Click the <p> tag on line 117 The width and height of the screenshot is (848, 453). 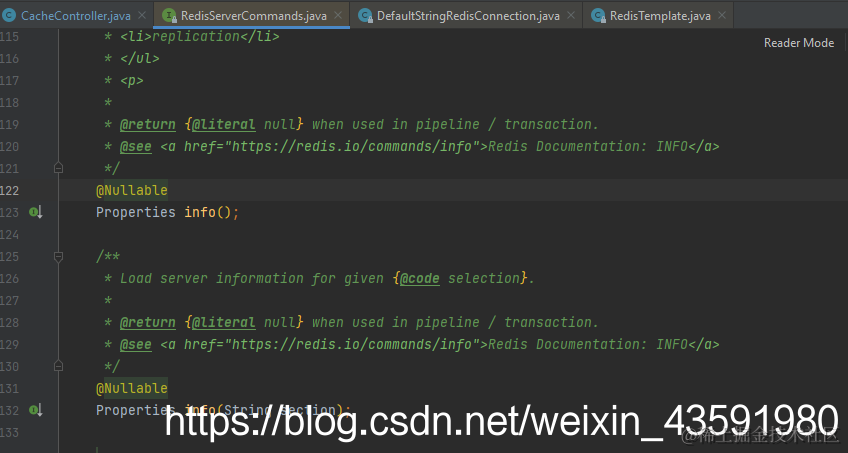pyautogui.click(x=131, y=81)
